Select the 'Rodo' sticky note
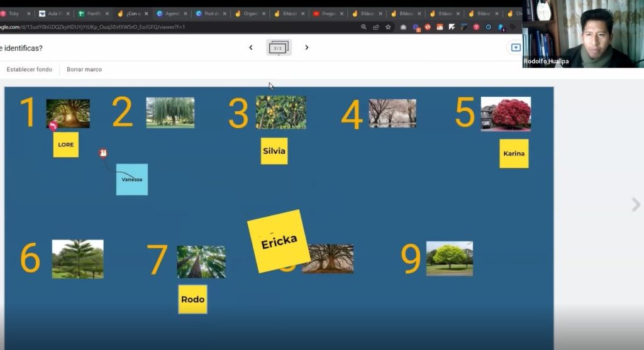 (192, 299)
